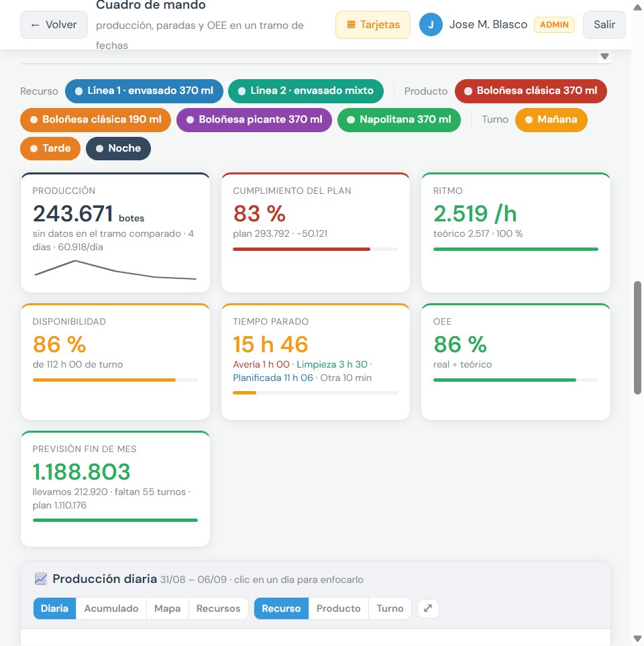
Task: Click the Avería 1 h 00 text
Action: (261, 365)
